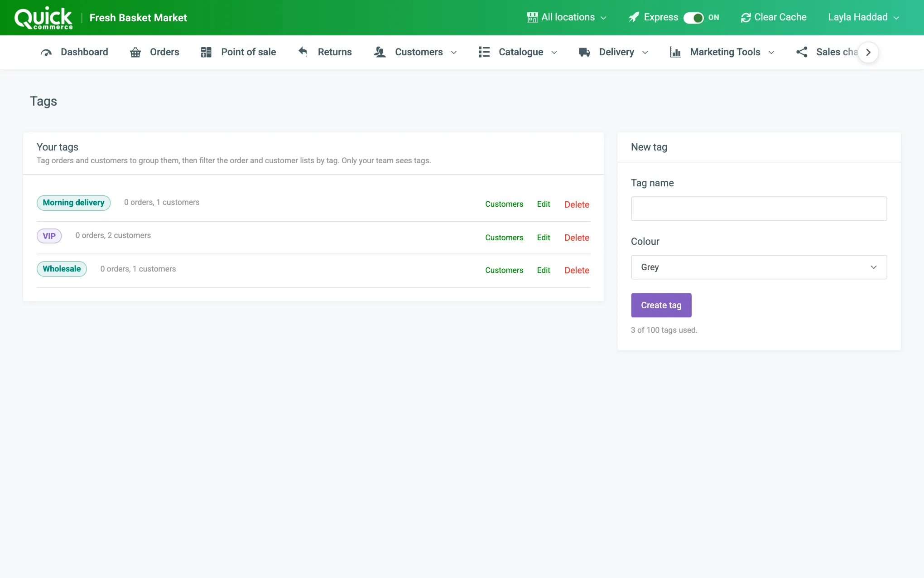Click the Quick commerce logo

(x=43, y=18)
